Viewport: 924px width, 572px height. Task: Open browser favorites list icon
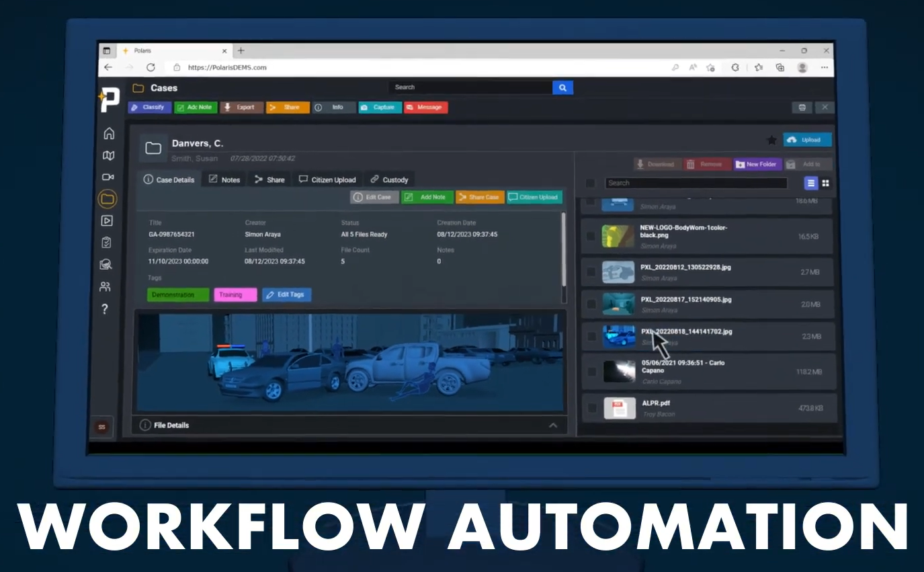coord(759,67)
